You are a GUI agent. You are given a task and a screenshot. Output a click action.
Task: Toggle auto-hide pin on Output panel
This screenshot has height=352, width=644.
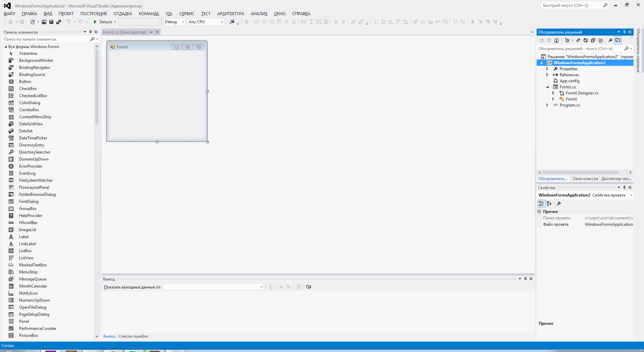tap(525, 279)
